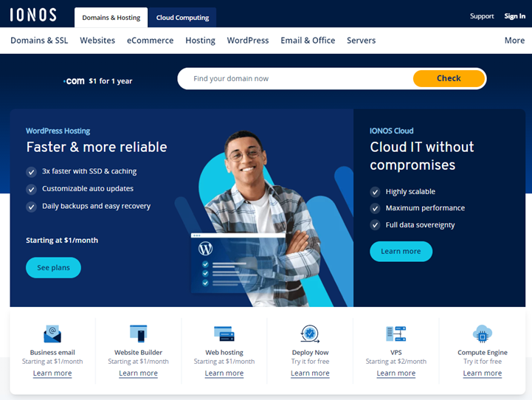Viewport: 532px width, 400px height.
Task: Click the See plans button
Action: (x=53, y=268)
